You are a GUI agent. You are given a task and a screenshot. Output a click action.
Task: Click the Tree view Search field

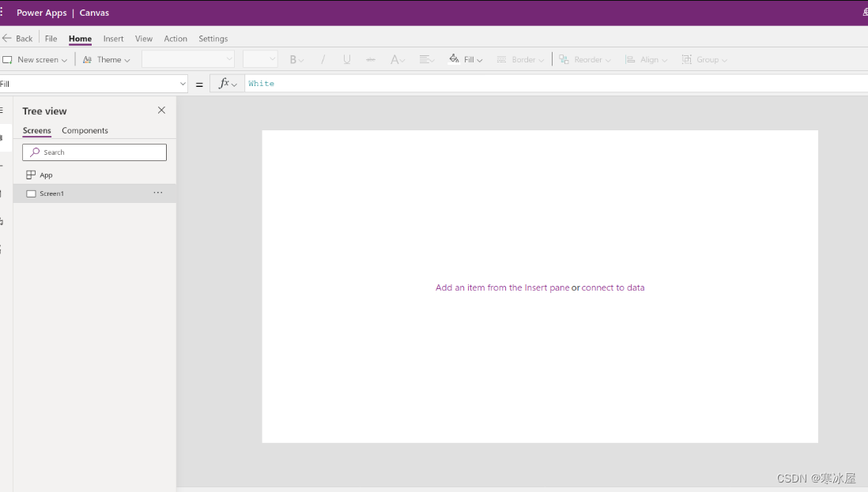[x=95, y=152]
